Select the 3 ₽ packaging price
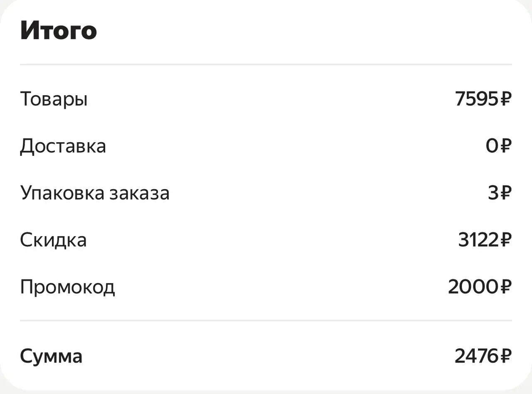Viewport: 532px width, 394px height. pyautogui.click(x=499, y=193)
